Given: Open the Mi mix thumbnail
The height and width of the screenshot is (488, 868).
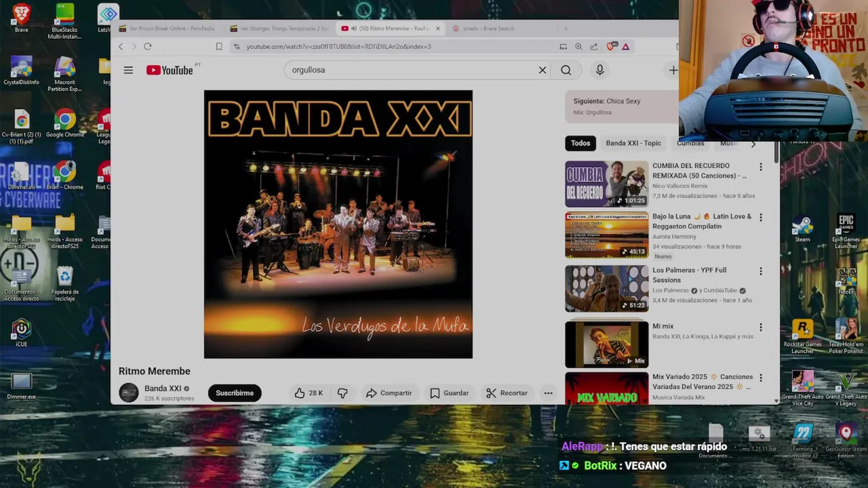Looking at the screenshot, I should [607, 344].
